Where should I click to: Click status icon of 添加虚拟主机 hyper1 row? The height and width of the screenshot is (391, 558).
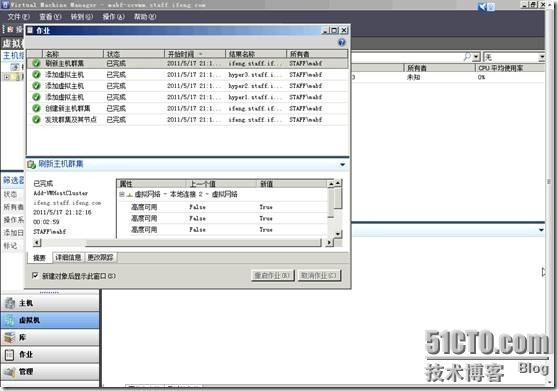(x=36, y=97)
